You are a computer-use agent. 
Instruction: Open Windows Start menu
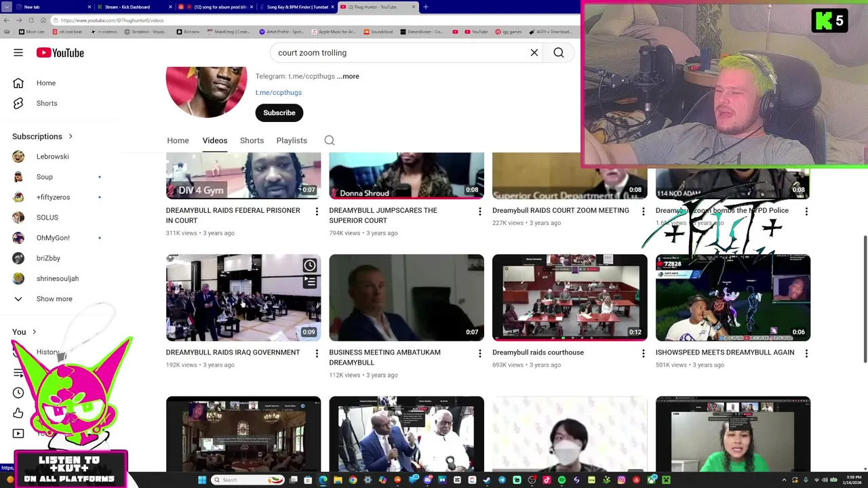202,480
